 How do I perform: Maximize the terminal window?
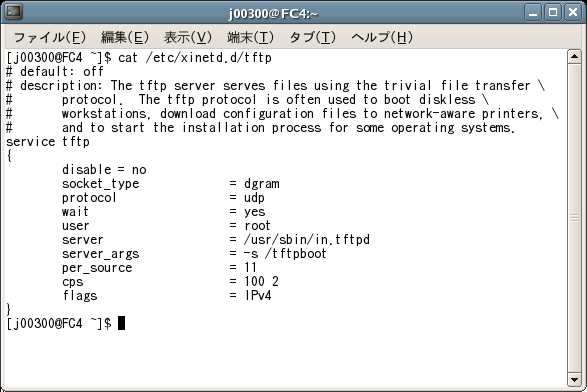(x=553, y=13)
